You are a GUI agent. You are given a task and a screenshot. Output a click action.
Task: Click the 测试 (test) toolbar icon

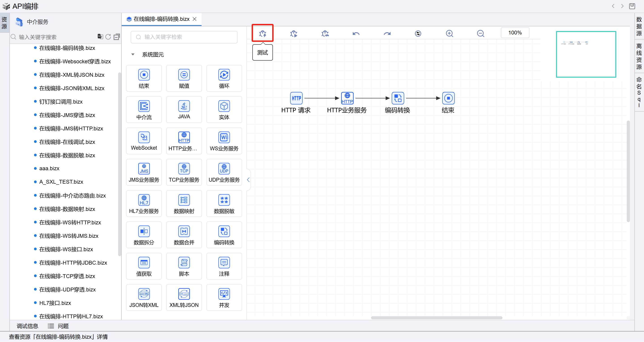[x=262, y=33]
